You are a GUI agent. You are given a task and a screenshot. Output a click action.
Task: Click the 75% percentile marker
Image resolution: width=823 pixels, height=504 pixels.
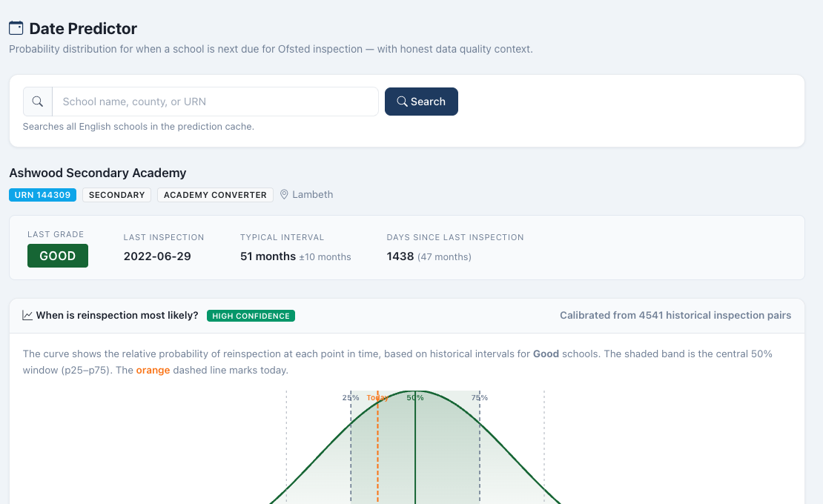(479, 397)
